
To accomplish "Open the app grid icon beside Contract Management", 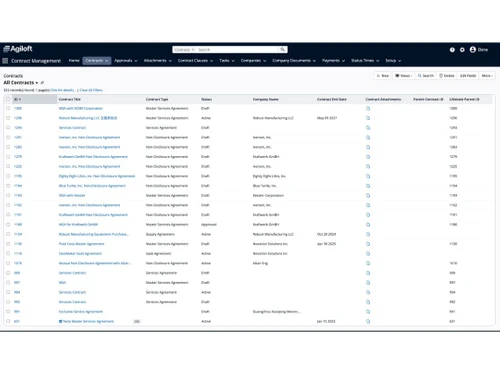I will pyautogui.click(x=5, y=61).
